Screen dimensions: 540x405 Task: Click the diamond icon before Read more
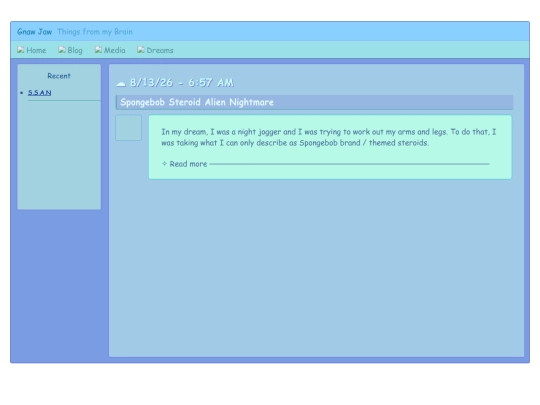click(164, 164)
